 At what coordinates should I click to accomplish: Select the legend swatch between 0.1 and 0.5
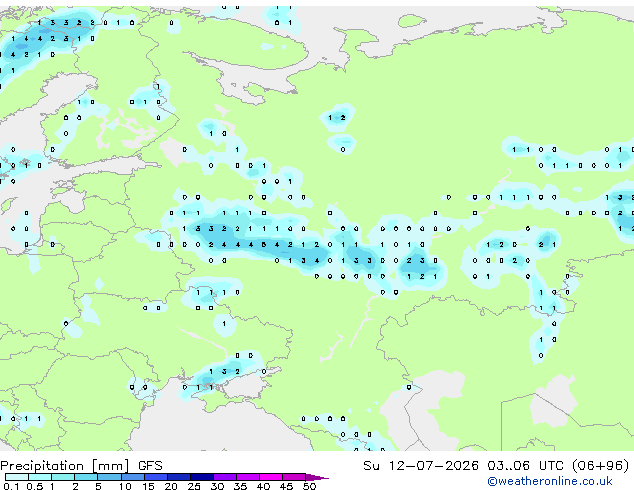coord(17,477)
